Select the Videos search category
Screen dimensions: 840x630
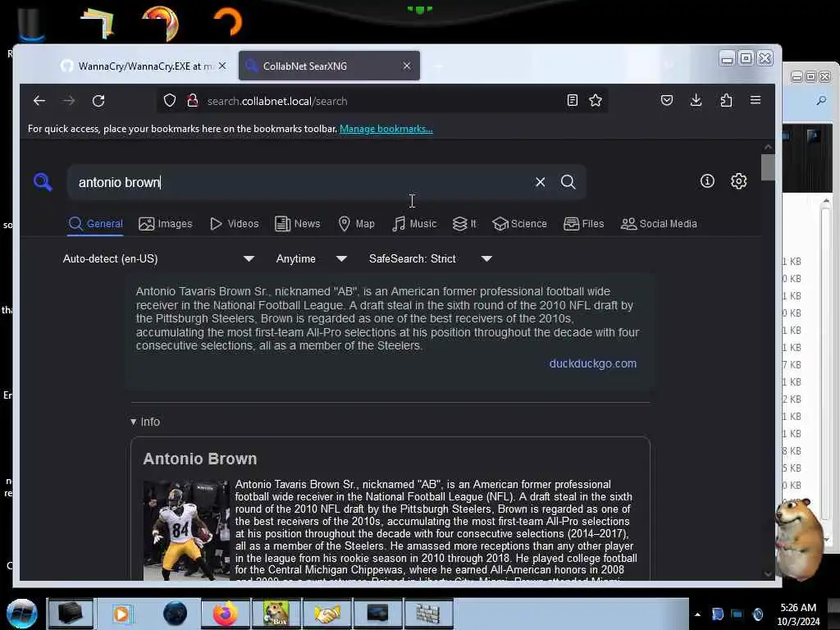coord(234,224)
